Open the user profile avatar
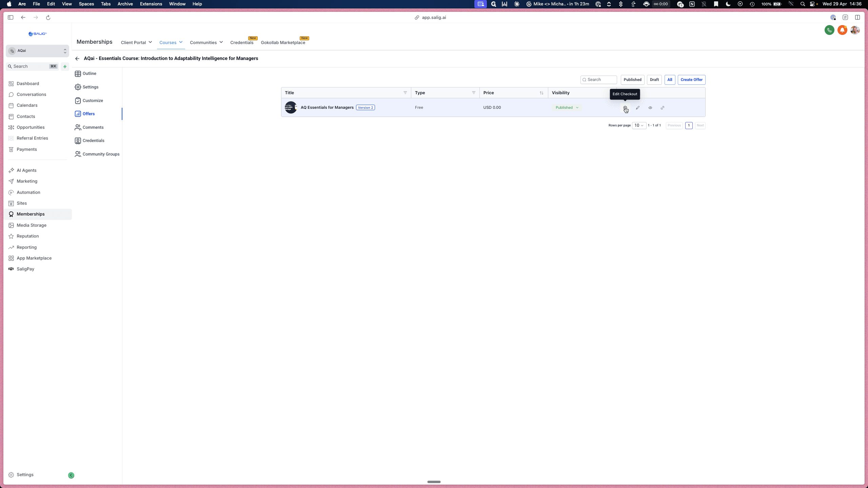This screenshot has width=868, height=488. tap(855, 30)
